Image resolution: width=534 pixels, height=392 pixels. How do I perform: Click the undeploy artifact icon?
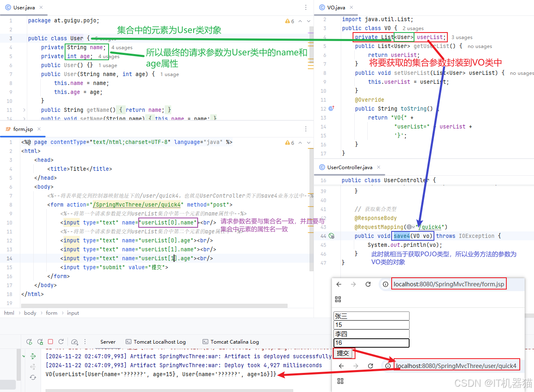(x=33, y=367)
